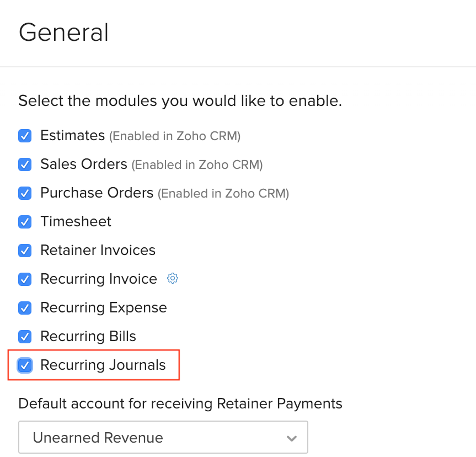Disable the Estimates module checkbox

(24, 135)
